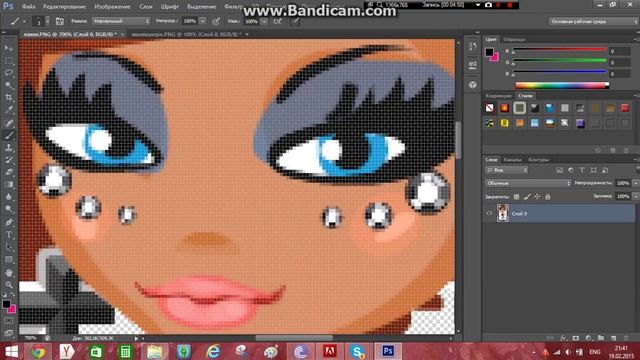The width and height of the screenshot is (640, 360).
Task: Switch to the Образцы tab
Action: pyautogui.click(x=514, y=40)
